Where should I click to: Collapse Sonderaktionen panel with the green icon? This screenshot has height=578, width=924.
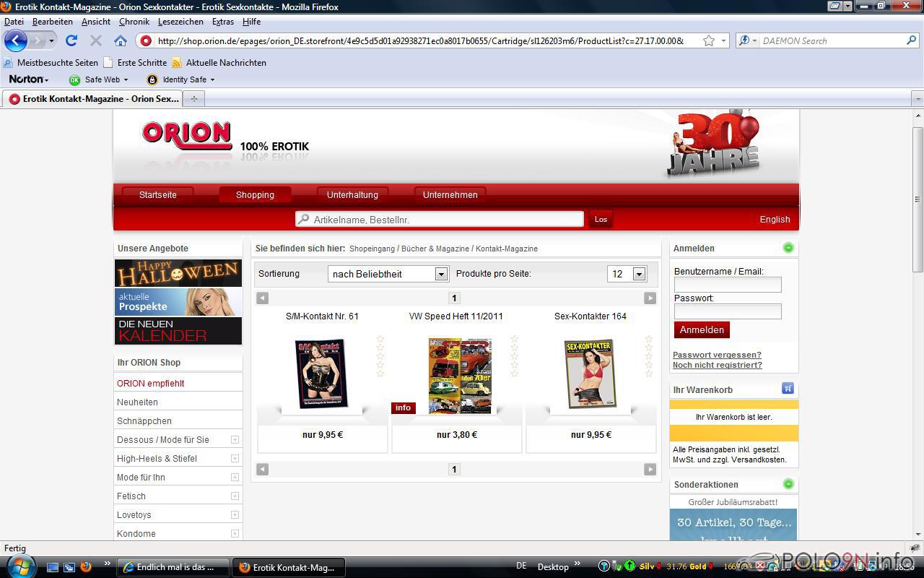[x=788, y=484]
